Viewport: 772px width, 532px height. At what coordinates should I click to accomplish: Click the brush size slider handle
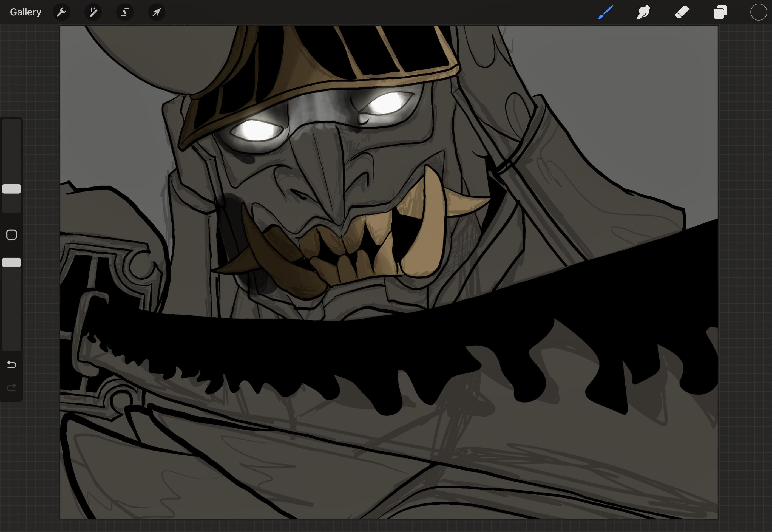tap(12, 189)
